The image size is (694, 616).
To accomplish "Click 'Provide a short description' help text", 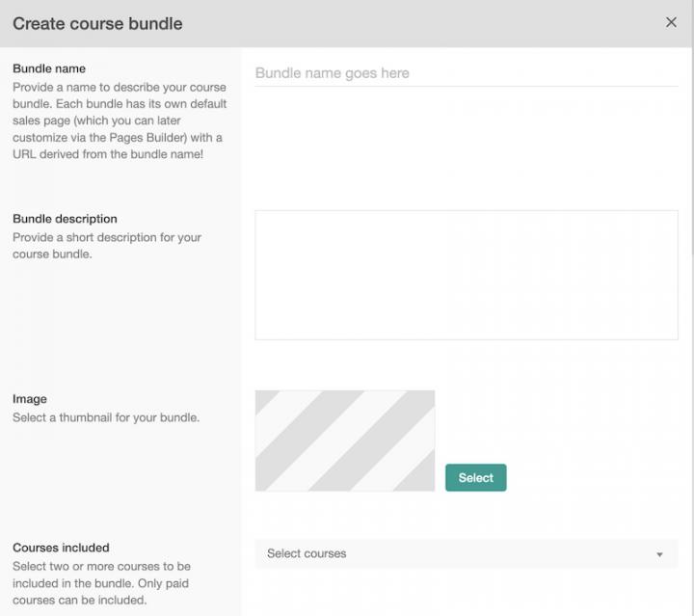I will click(x=107, y=246).
